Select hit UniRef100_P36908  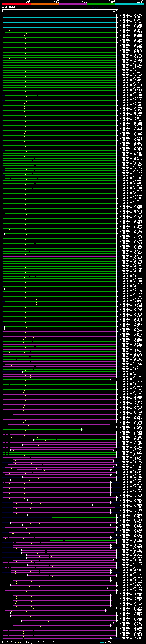tap(131, 276)
